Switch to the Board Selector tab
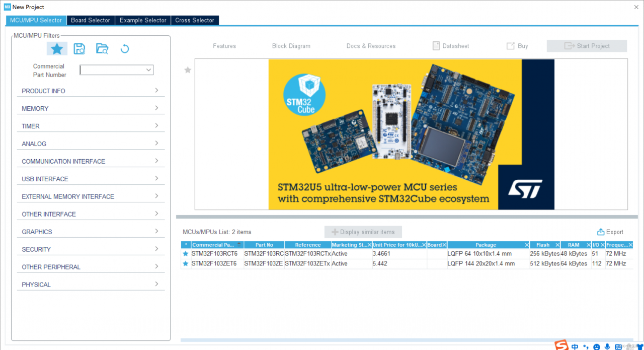This screenshot has width=644, height=350. tap(91, 20)
